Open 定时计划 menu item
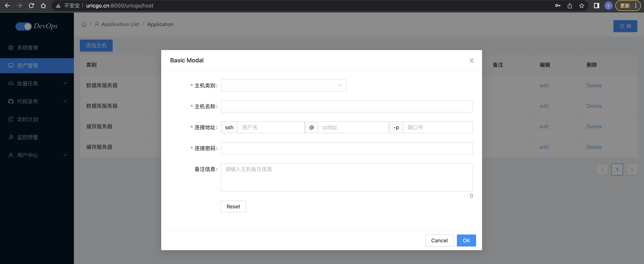Screen dimensions: 644x264 27,119
